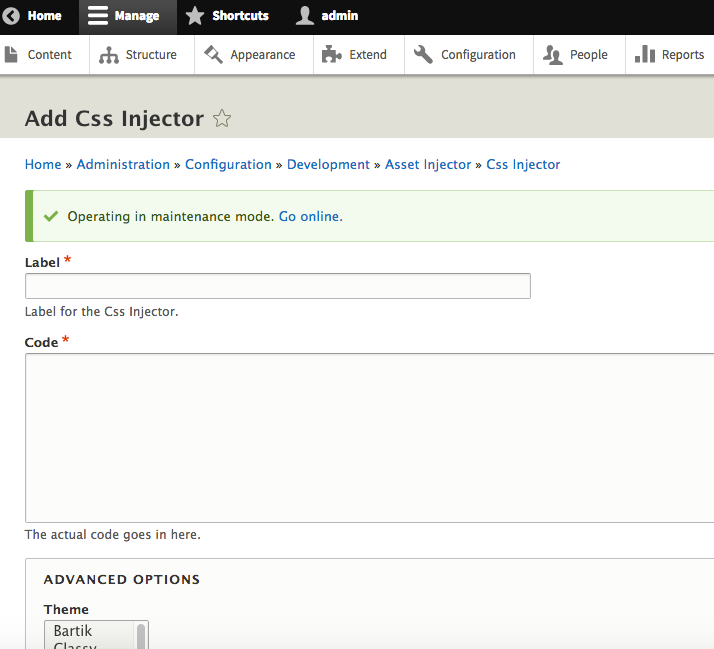This screenshot has width=714, height=649.
Task: Follow the Configuration breadcrumb link
Action: click(228, 164)
